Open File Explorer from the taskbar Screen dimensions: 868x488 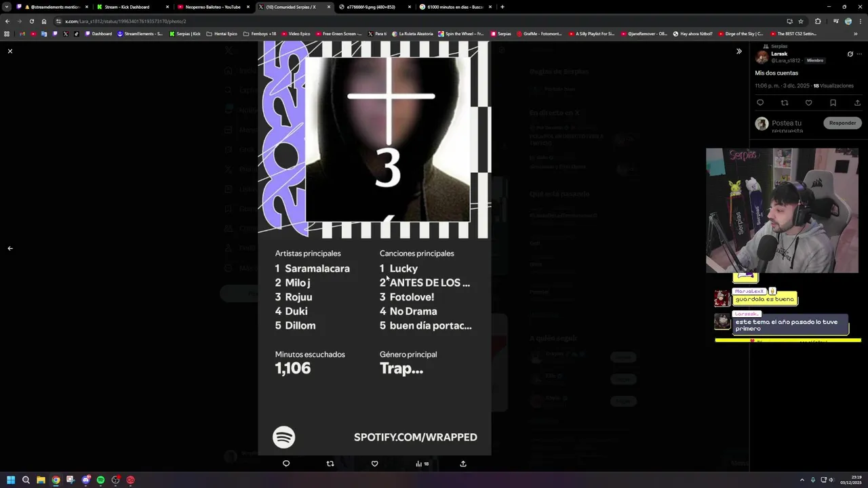point(41,480)
